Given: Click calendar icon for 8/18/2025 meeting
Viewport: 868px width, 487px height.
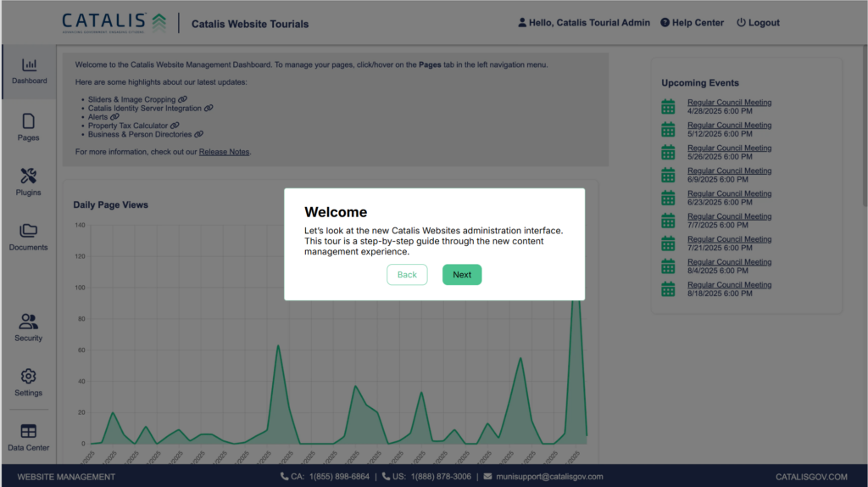Looking at the screenshot, I should point(668,288).
